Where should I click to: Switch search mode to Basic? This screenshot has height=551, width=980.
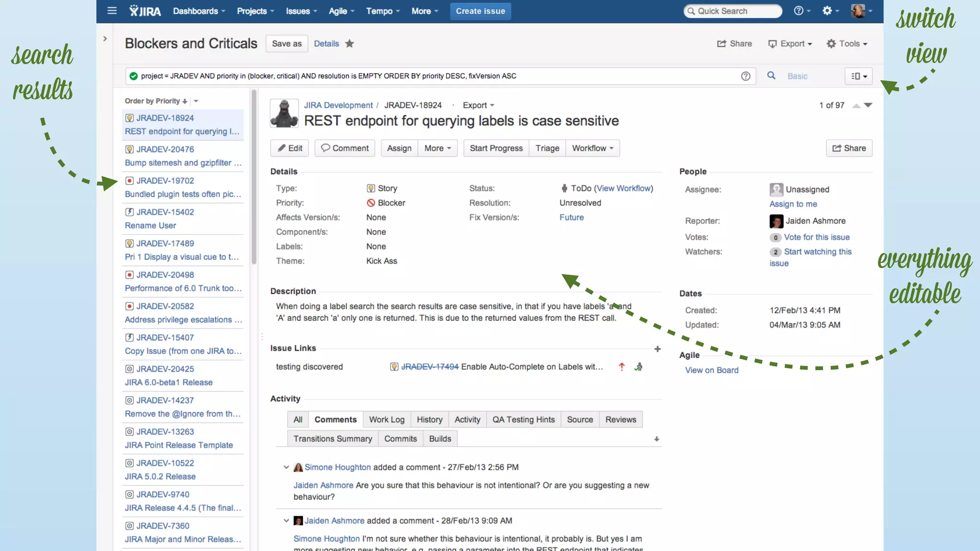point(797,76)
